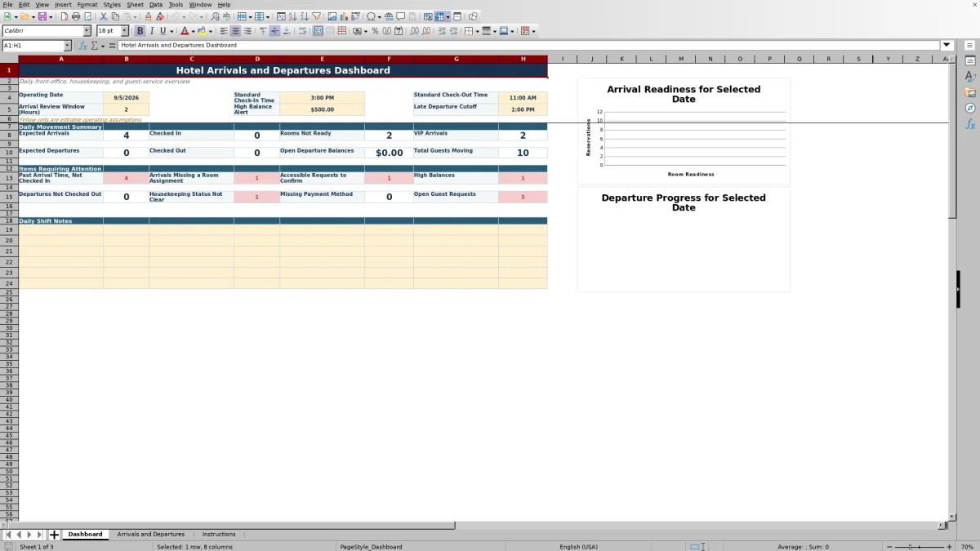Click the Add new sheet plus icon
The width and height of the screenshot is (980, 551).
point(55,535)
